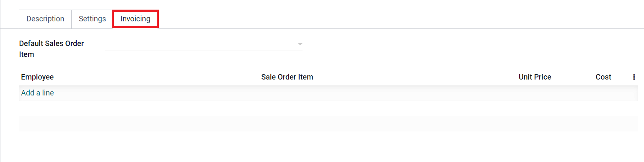Image resolution: width=644 pixels, height=162 pixels.
Task: Expand the Default Sales Order Item dropdown arrow
Action: (x=300, y=44)
